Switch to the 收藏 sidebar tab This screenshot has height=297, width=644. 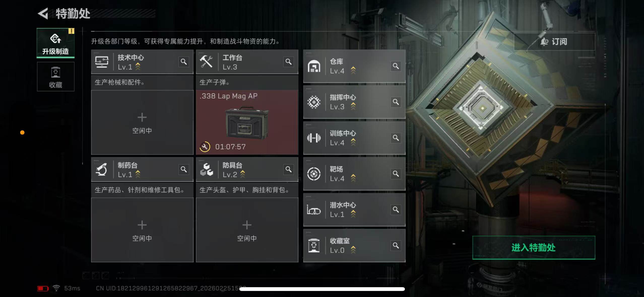[55, 77]
